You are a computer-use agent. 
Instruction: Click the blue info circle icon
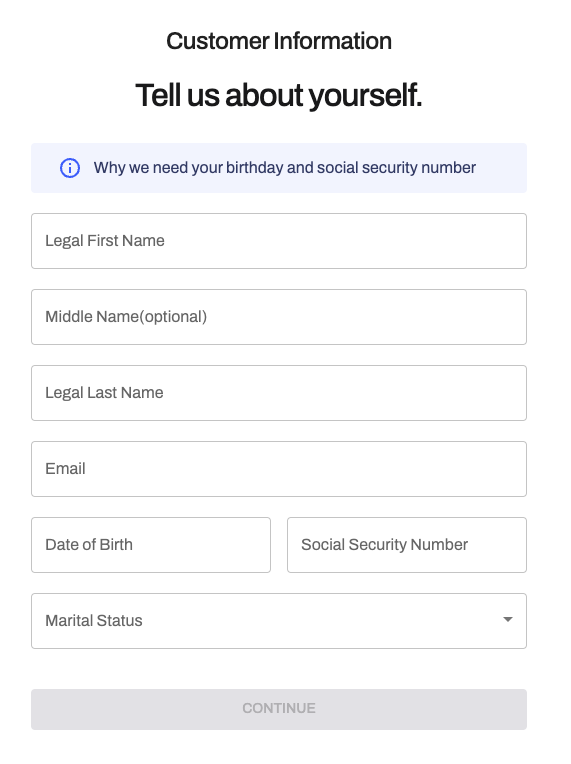[70, 168]
